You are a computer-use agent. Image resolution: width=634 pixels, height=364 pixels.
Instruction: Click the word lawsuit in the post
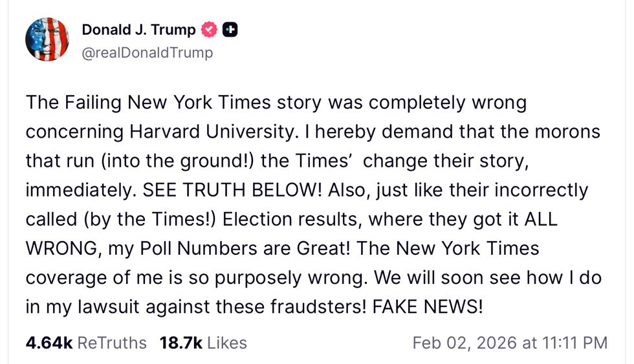coord(107,307)
